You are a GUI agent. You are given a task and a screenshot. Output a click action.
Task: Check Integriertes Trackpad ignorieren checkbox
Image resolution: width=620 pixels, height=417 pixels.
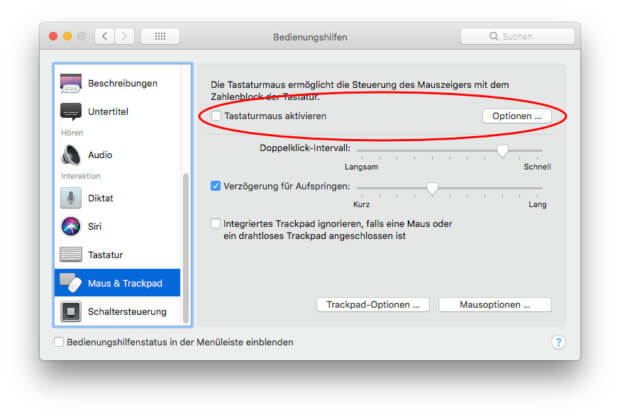point(215,224)
